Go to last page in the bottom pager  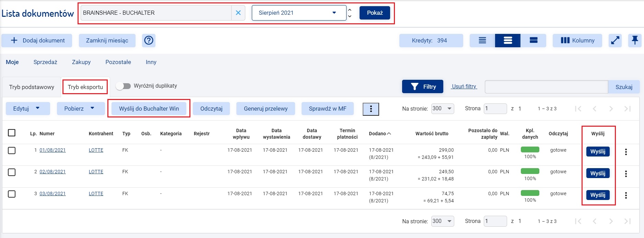[628, 221]
